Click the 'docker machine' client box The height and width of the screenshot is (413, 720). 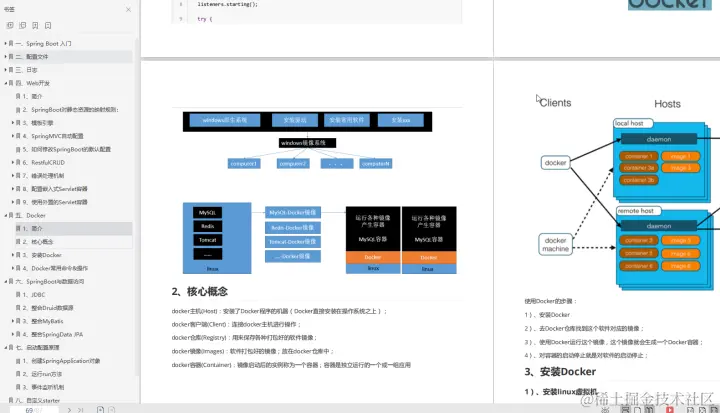pyautogui.click(x=556, y=244)
